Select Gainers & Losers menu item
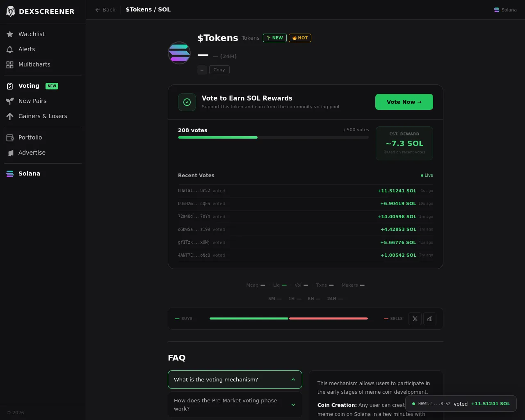This screenshot has width=525, height=420. (x=43, y=116)
